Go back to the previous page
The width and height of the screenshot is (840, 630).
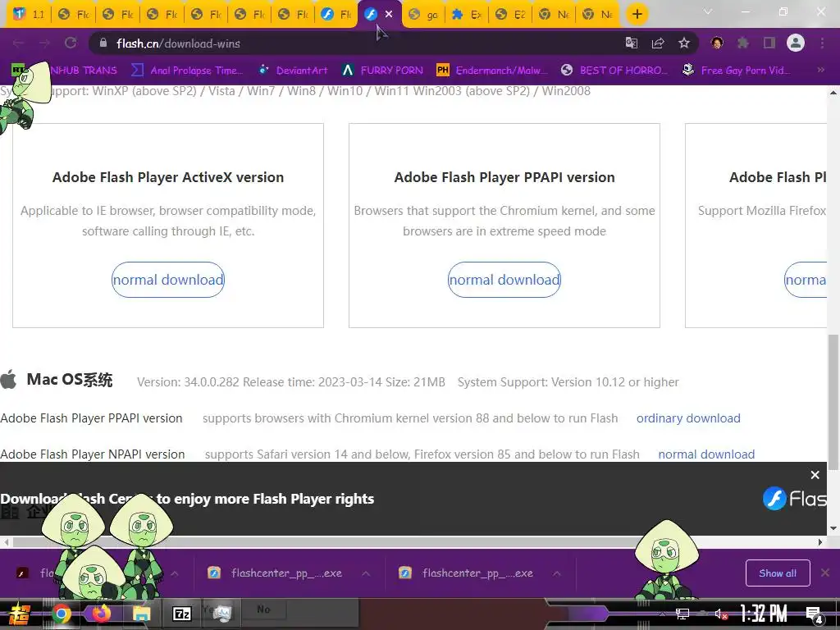(18, 43)
